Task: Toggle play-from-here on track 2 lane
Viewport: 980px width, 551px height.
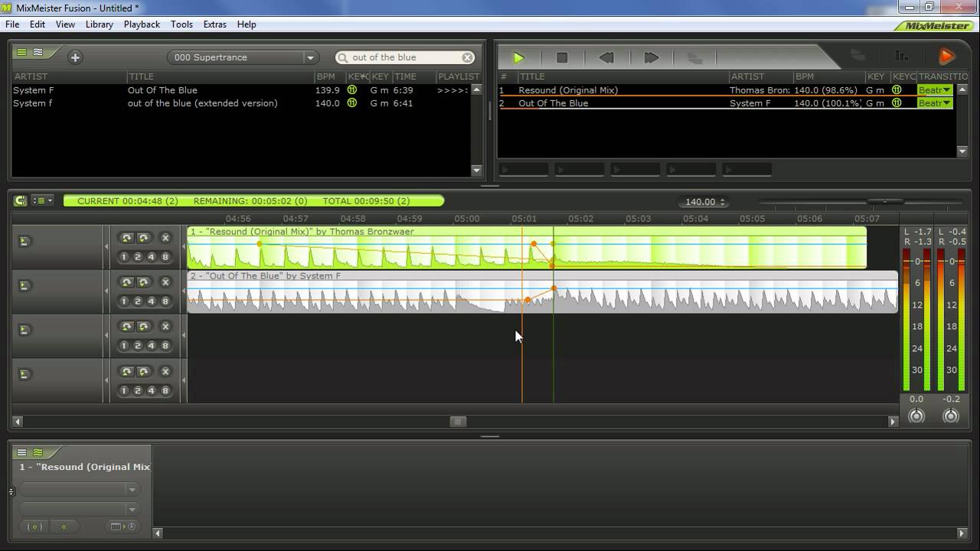Action: (x=24, y=285)
